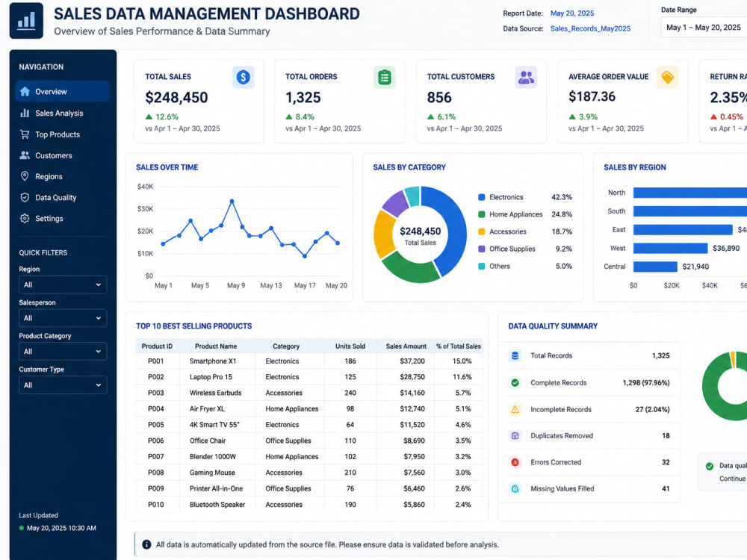Click the Others teal legend swatch
Image resolution: width=747 pixels, height=560 pixels.
click(x=481, y=267)
